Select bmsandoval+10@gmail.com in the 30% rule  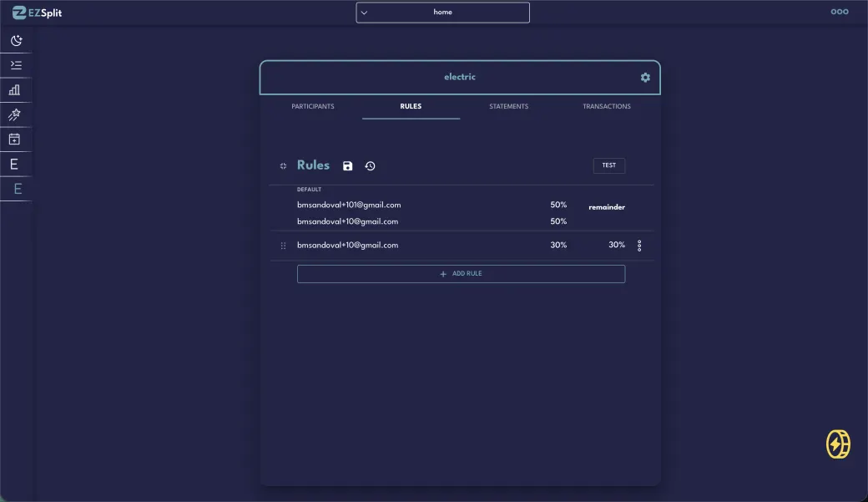coord(347,245)
